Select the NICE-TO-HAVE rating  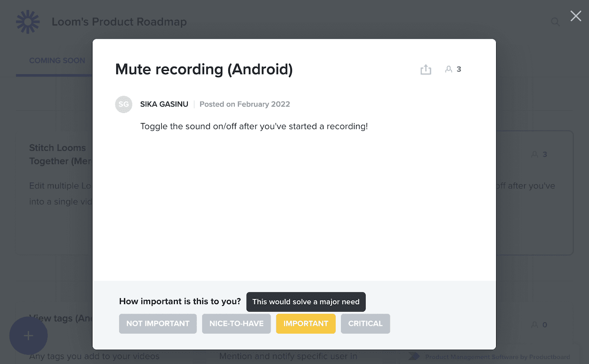coord(236,324)
